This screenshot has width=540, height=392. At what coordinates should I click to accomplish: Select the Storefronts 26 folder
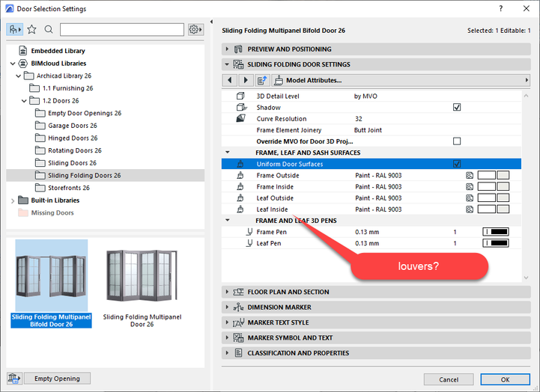(69, 188)
